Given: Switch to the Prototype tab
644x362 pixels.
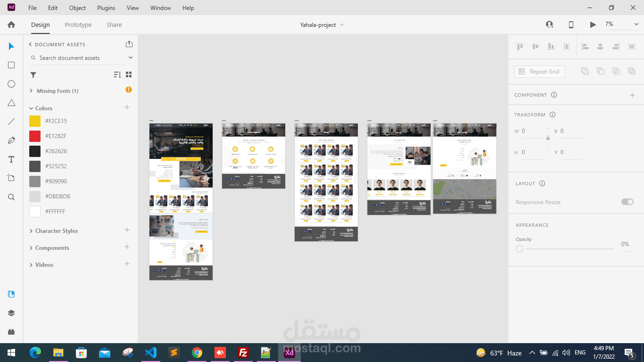Looking at the screenshot, I should click(x=78, y=25).
